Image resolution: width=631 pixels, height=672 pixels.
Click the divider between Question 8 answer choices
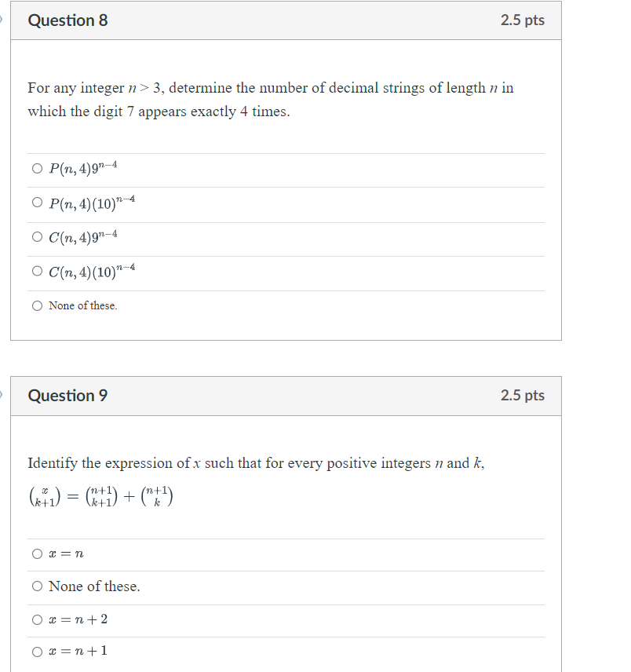pyautogui.click(x=285, y=185)
